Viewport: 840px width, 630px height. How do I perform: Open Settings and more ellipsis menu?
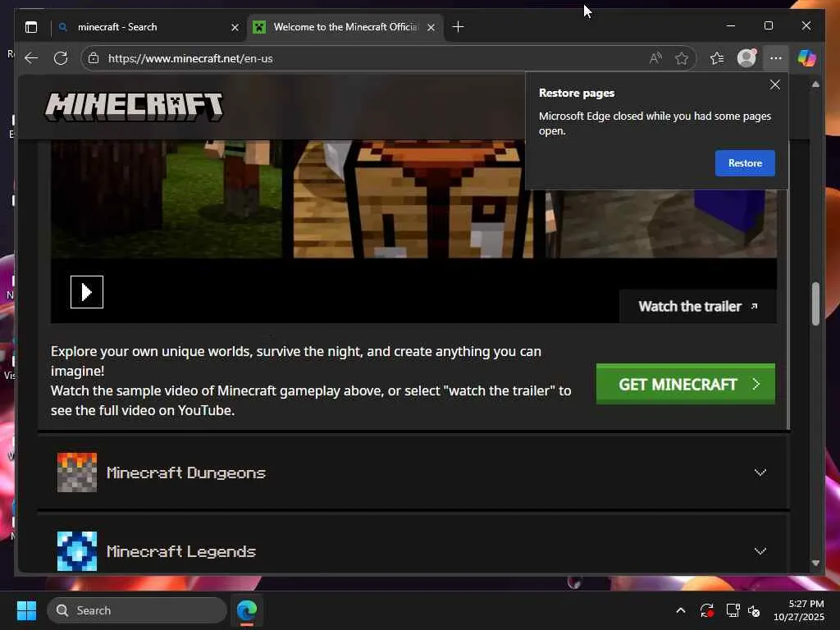pyautogui.click(x=776, y=58)
